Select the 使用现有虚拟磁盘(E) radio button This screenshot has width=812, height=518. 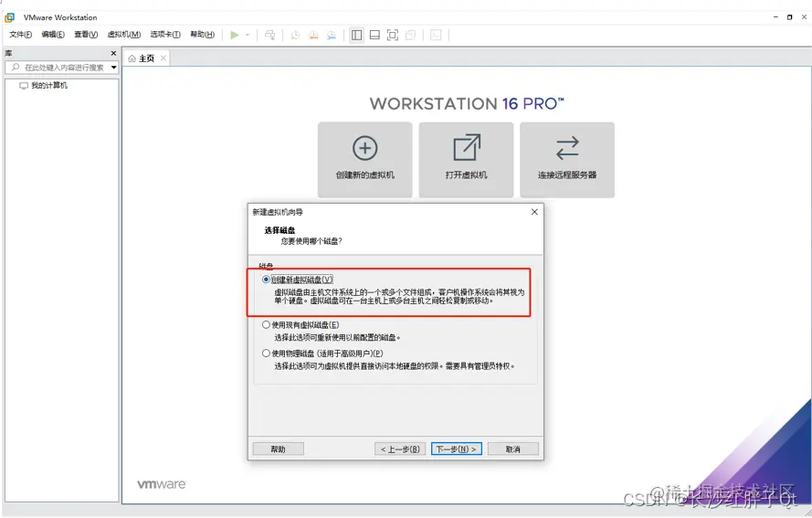[266, 325]
